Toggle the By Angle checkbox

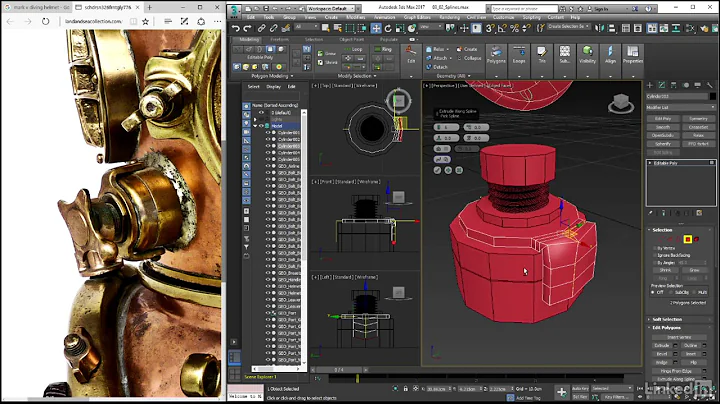(x=655, y=263)
